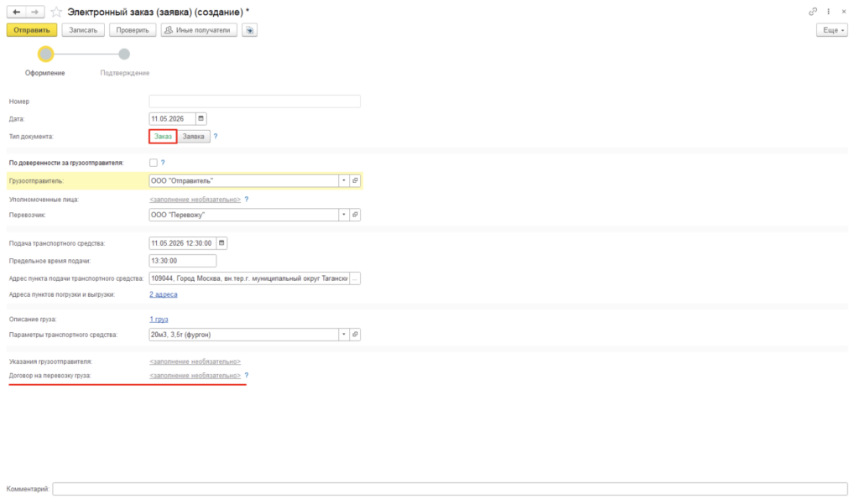Switch the document type to Заявка
The width and height of the screenshot is (859, 504).
pyautogui.click(x=194, y=137)
